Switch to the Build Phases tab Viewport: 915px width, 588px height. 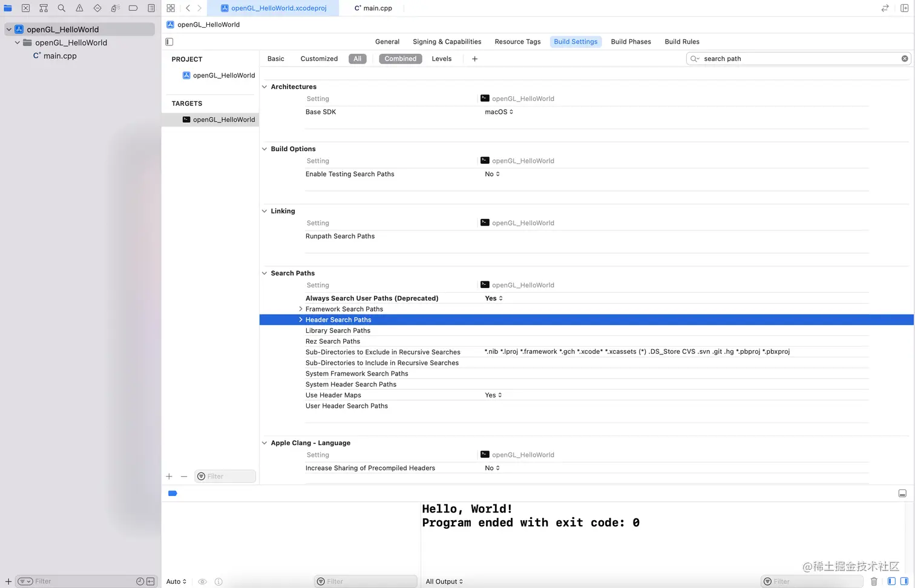631,42
